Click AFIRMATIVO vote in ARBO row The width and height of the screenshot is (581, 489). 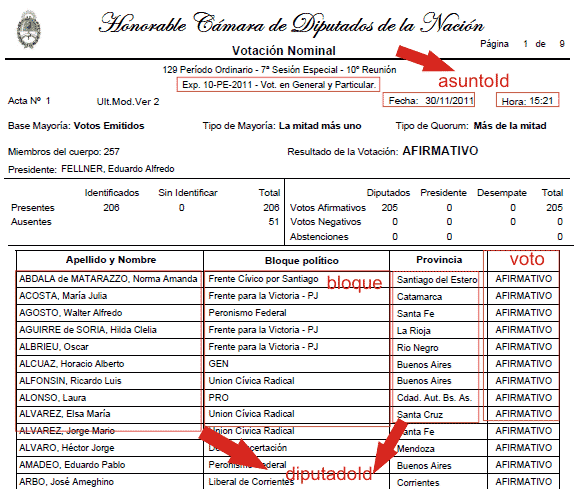[x=524, y=482]
